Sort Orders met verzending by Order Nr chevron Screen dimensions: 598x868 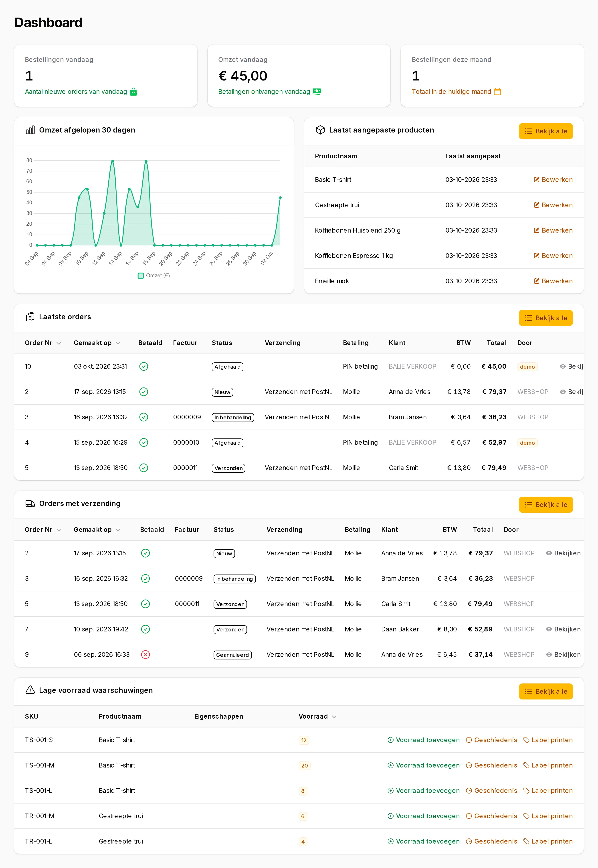(59, 530)
